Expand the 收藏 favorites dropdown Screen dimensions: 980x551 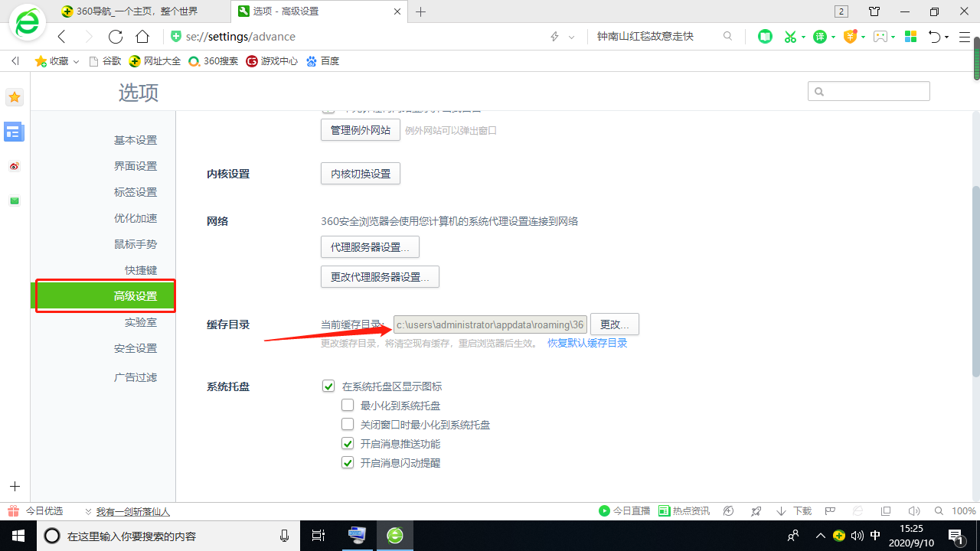(76, 61)
